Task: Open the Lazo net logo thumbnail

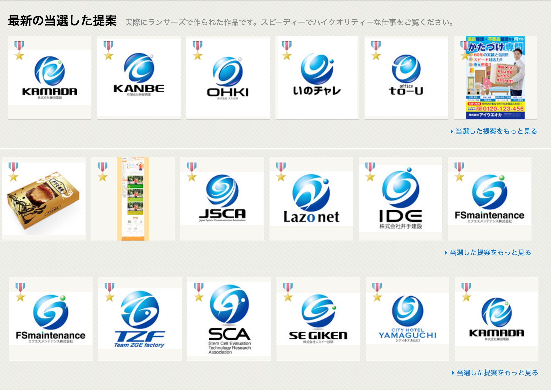Action: pyautogui.click(x=311, y=199)
